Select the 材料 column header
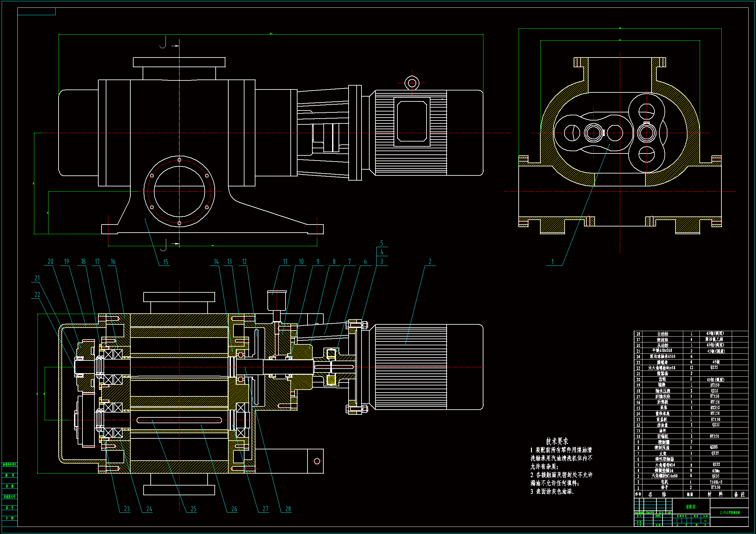Screen dimensions: 756x534 coord(716,495)
